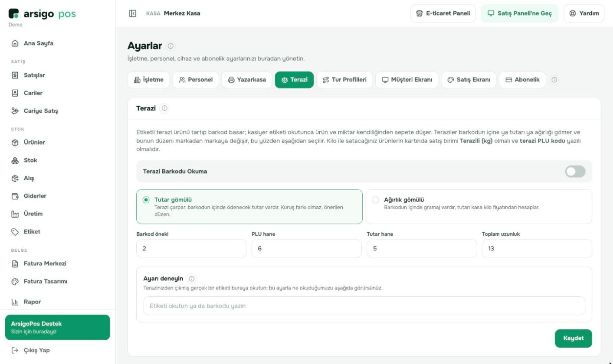
Task: Click Satış Paneli'ne Geç button
Action: (x=519, y=13)
